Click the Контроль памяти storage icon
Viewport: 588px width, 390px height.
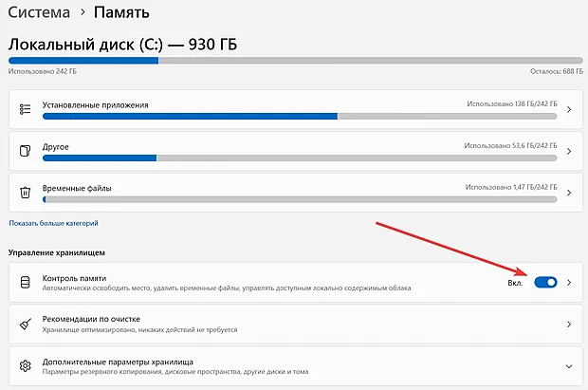(x=25, y=282)
